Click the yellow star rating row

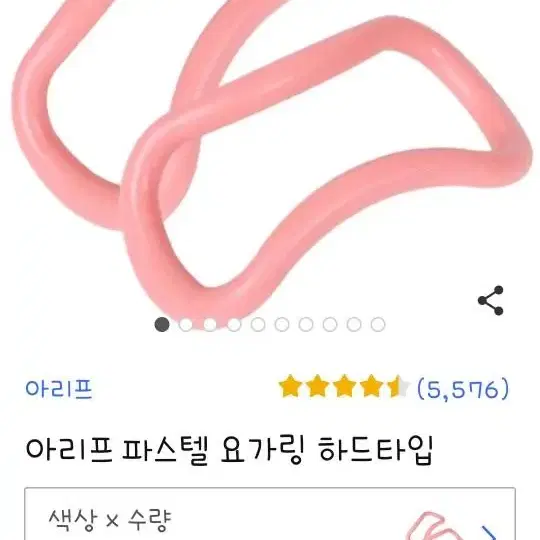[x=344, y=386]
